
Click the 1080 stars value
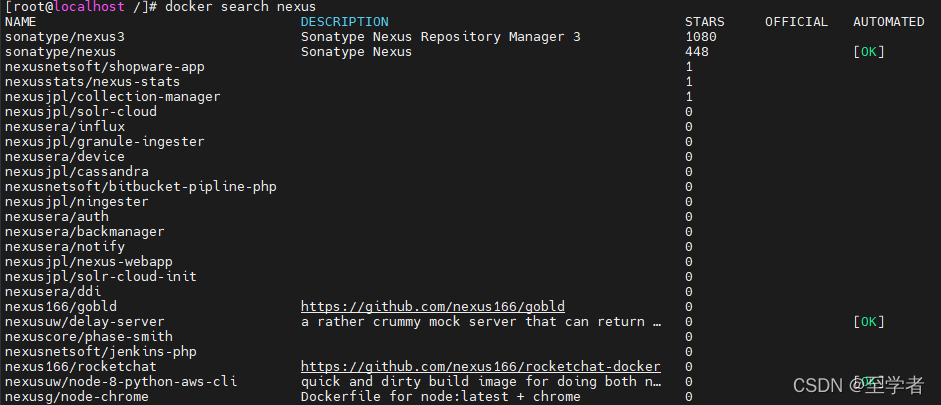click(700, 37)
